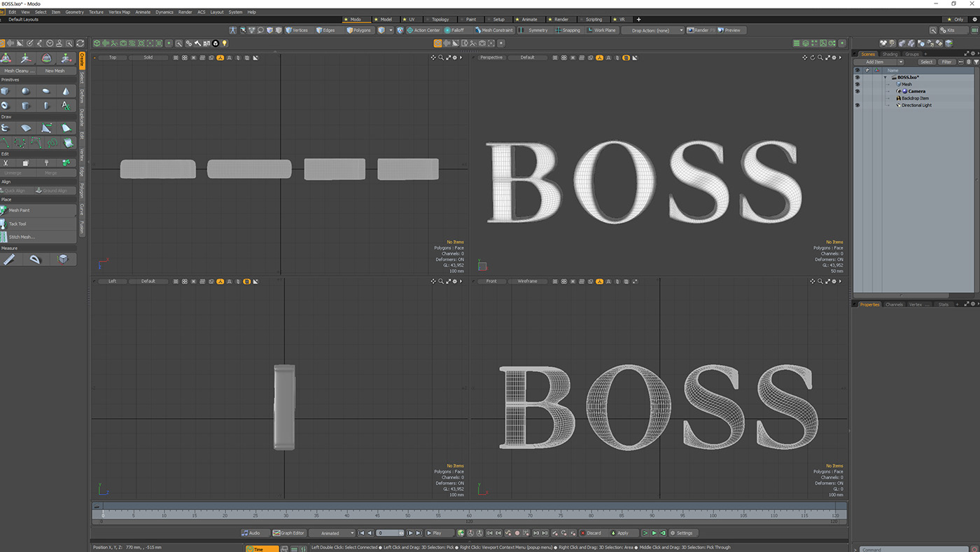Click the zoom icon in Top viewport
The height and width of the screenshot is (552, 980).
point(441,57)
